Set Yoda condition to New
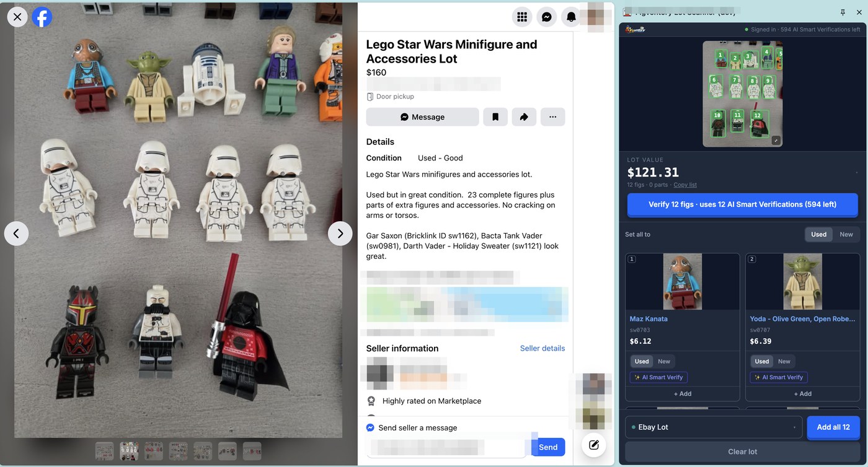868x467 pixels. click(x=784, y=361)
